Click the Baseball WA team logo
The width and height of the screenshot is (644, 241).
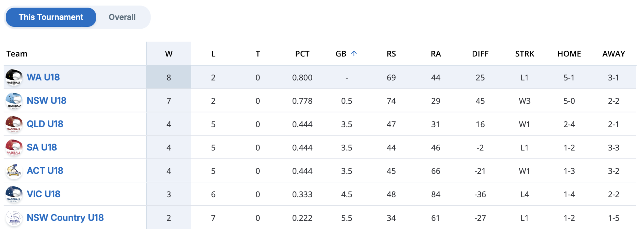point(14,77)
